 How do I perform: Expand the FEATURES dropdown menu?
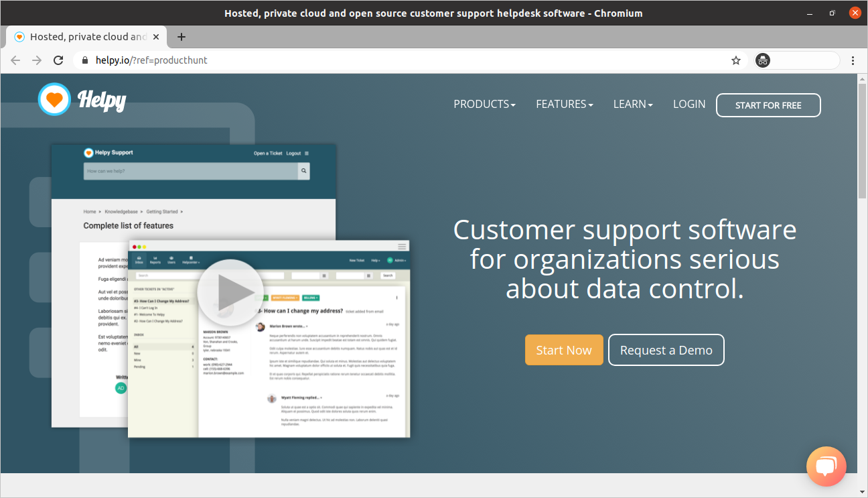565,105
